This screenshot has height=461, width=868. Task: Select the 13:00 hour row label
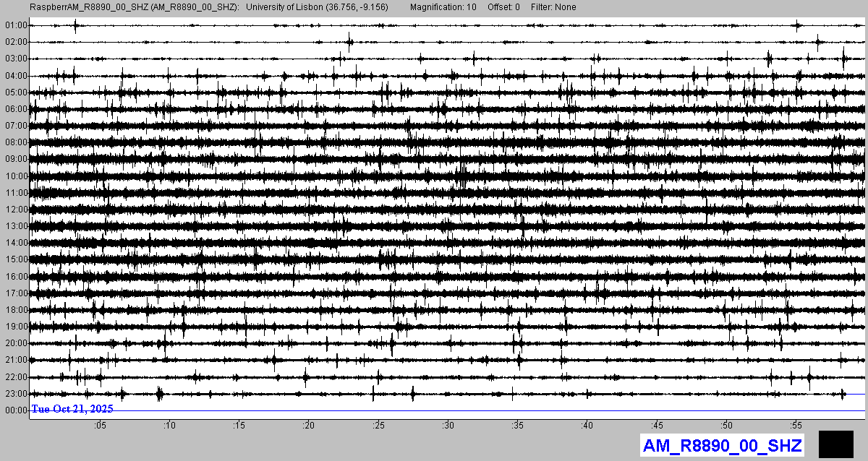click(x=15, y=226)
